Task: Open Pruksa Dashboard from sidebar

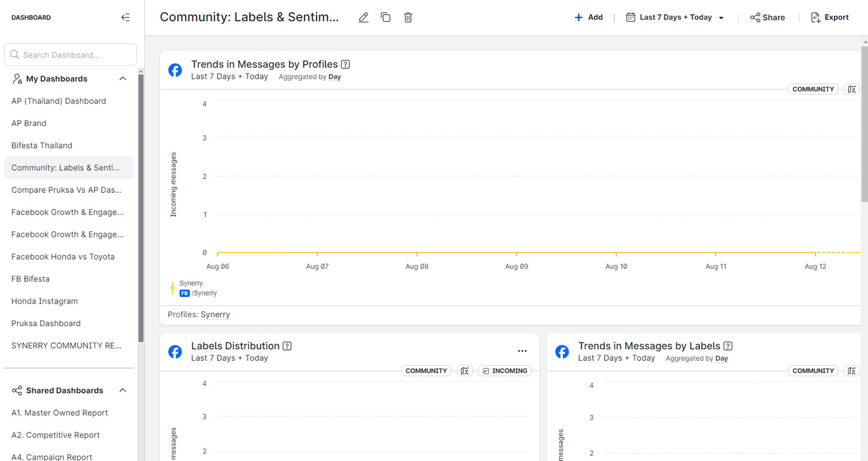Action: click(46, 323)
